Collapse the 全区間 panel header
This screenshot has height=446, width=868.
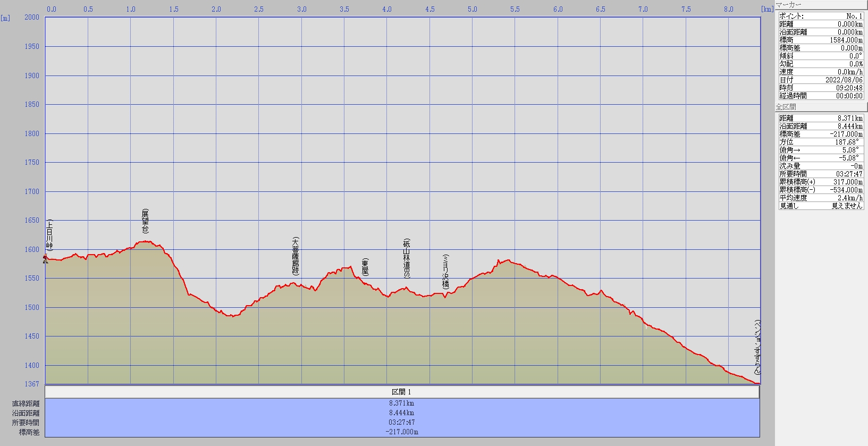[x=821, y=107]
